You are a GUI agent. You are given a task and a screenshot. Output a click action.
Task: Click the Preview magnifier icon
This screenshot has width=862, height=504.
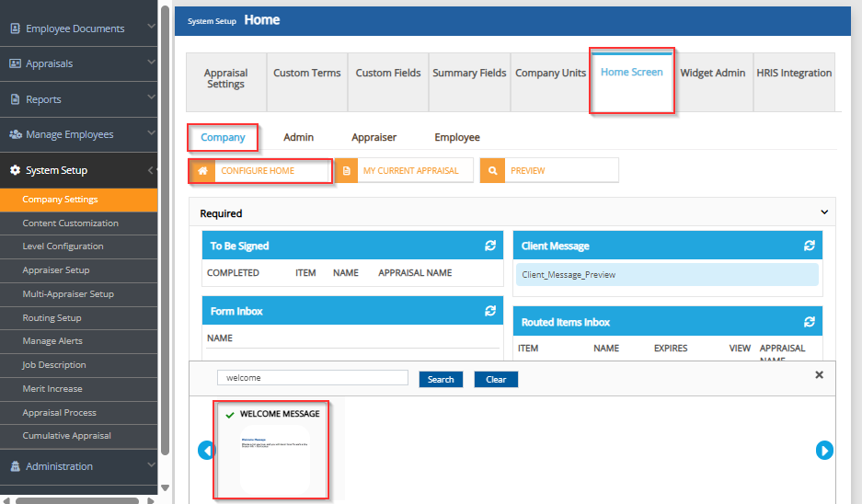492,171
